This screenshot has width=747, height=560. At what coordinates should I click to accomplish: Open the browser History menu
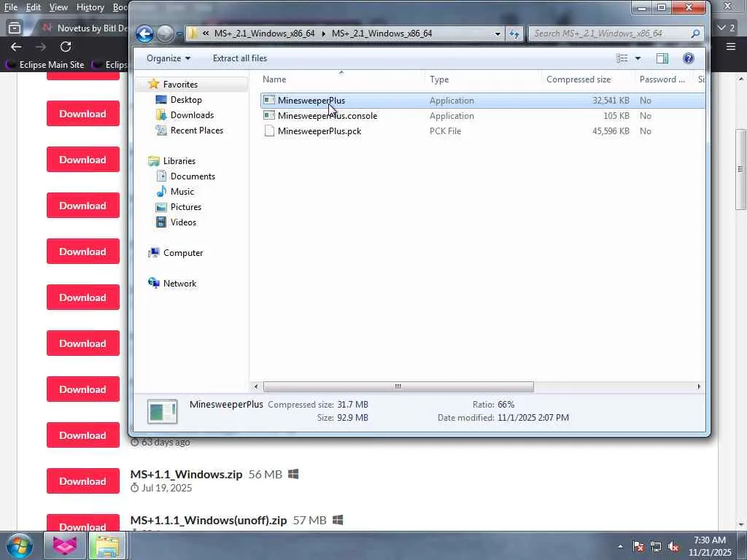tap(90, 7)
